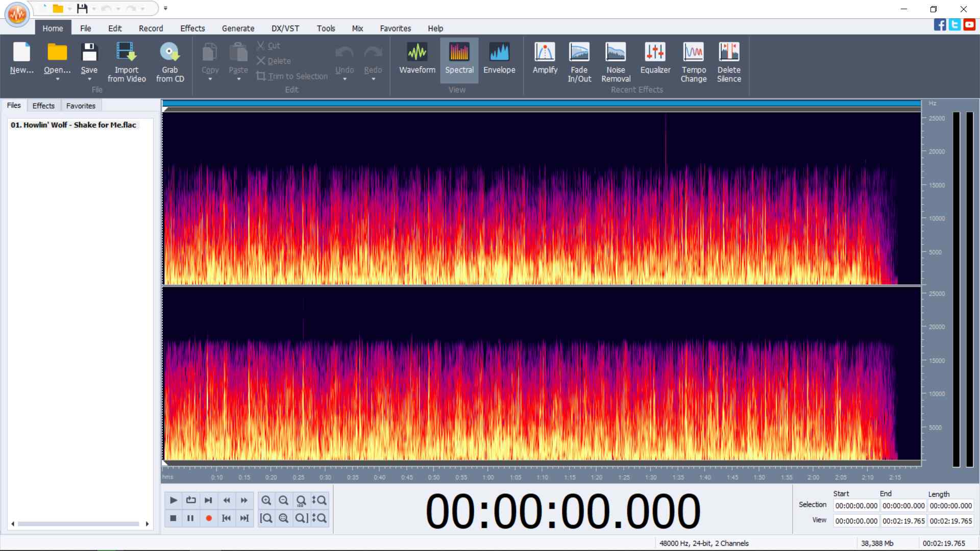This screenshot has height=551, width=980.
Task: Toggle loop playback button
Action: click(191, 500)
